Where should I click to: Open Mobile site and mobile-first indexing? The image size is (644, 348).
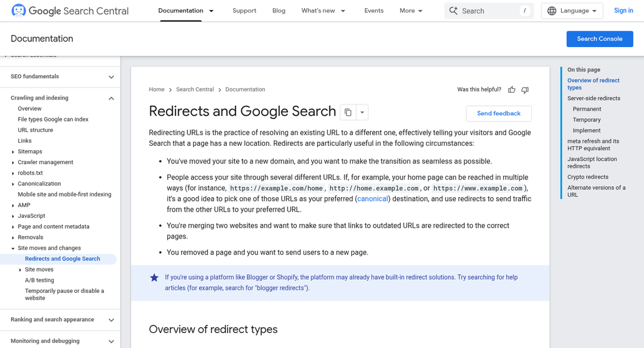(x=65, y=195)
